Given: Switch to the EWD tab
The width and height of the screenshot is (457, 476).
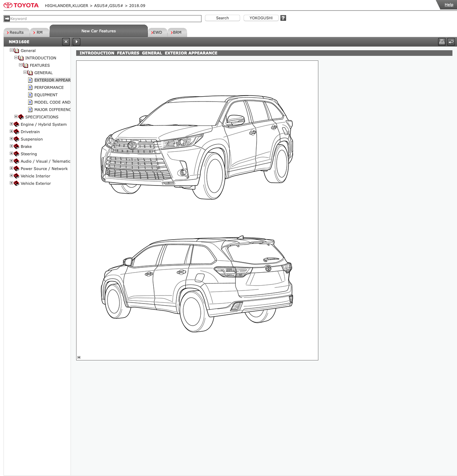Looking at the screenshot, I should (x=157, y=32).
